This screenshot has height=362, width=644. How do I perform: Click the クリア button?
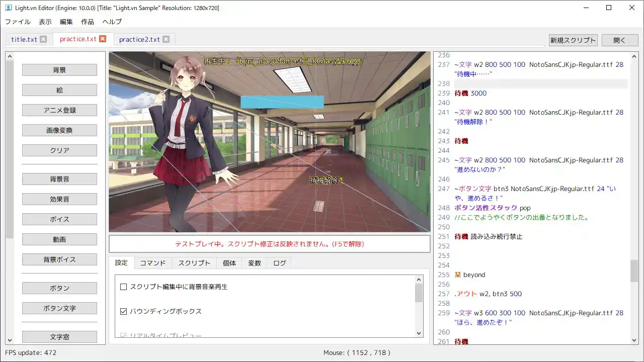click(x=59, y=150)
